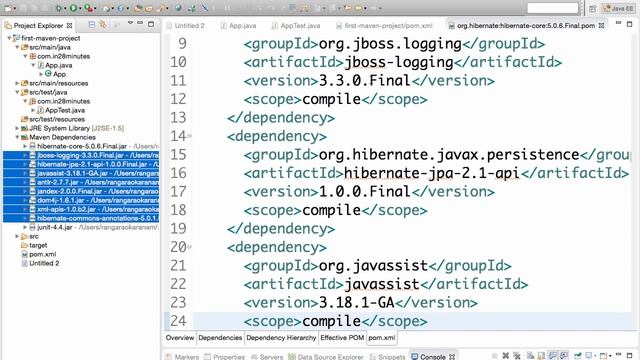Select com.in28minutes package under src/main/java

(63, 56)
